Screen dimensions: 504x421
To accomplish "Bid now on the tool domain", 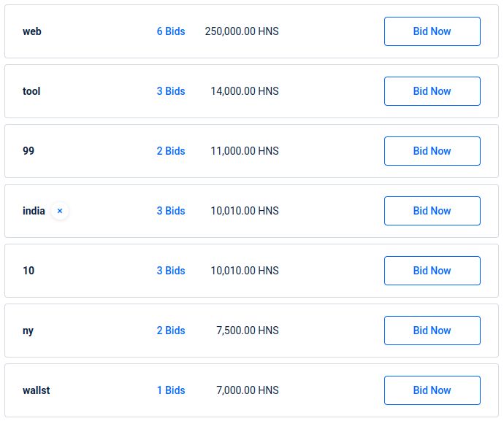I will click(432, 91).
